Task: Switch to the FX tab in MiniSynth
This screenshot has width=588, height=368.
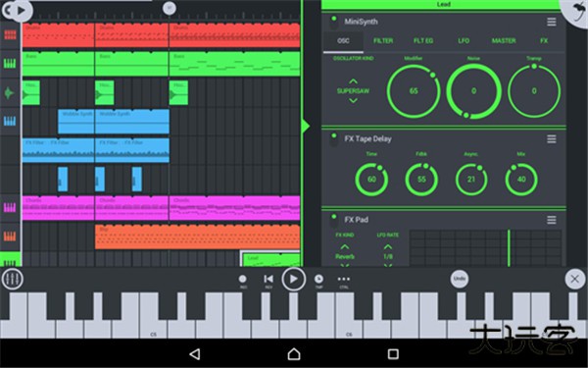Action: (x=544, y=41)
